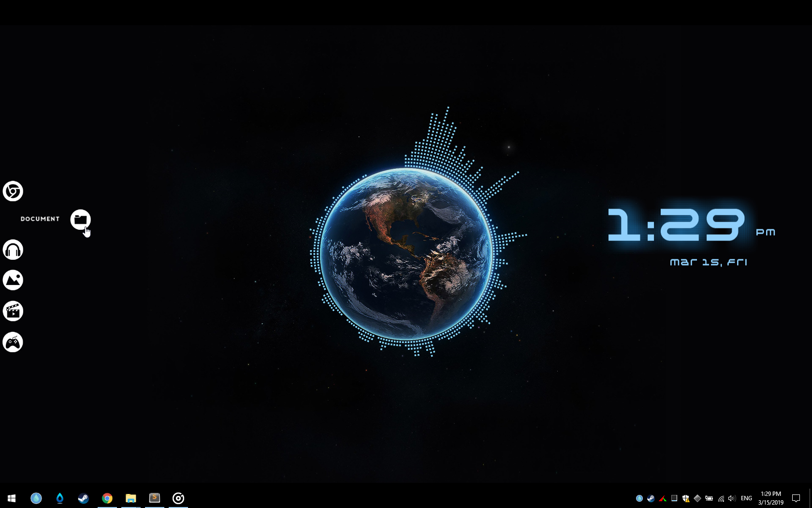
Task: Launch Steam from the taskbar
Action: [83, 498]
